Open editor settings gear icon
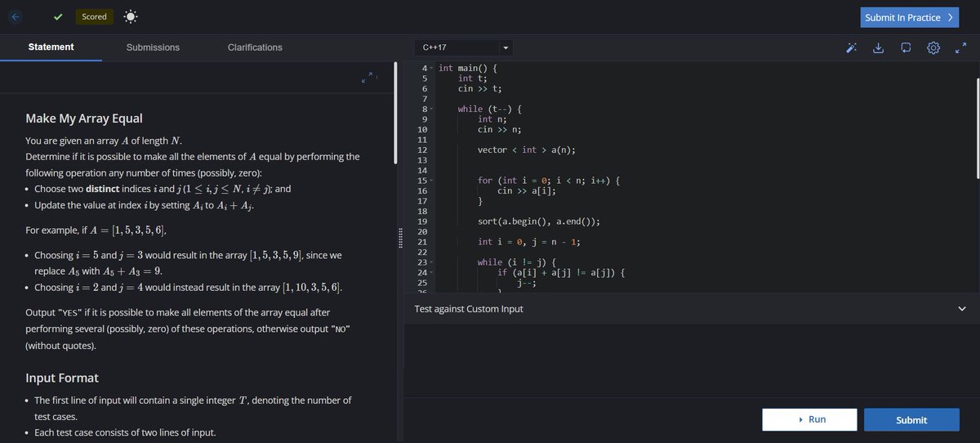The width and height of the screenshot is (980, 443). click(x=933, y=48)
